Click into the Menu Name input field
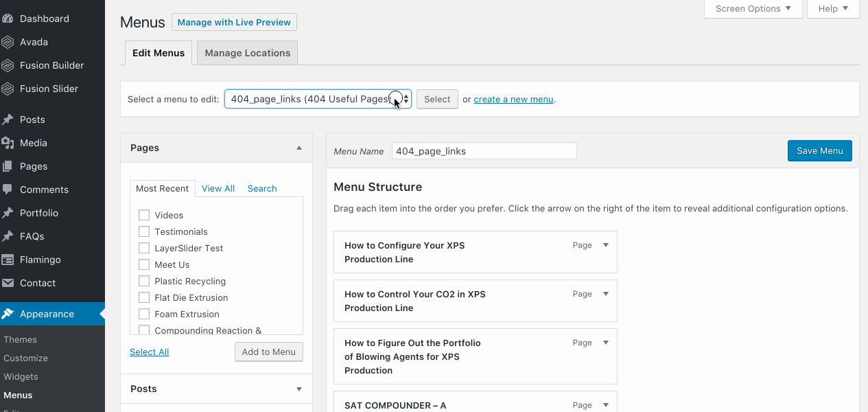The image size is (868, 412). (x=484, y=151)
